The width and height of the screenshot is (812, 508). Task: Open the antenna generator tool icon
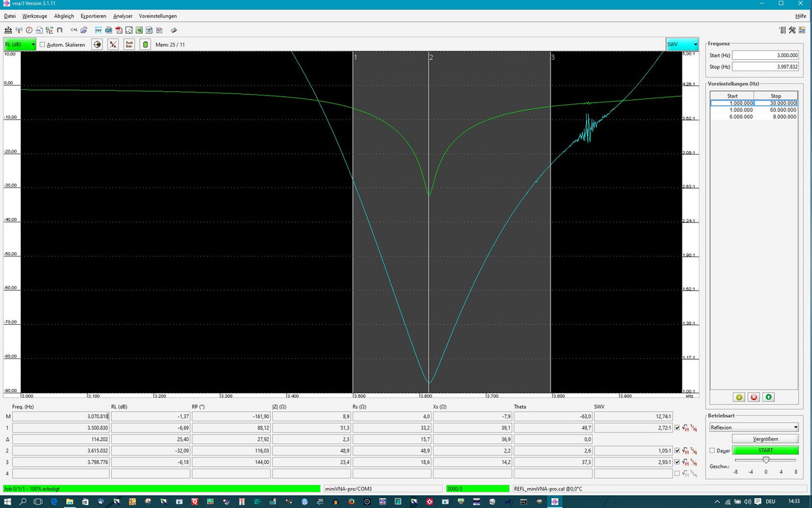coord(19,30)
